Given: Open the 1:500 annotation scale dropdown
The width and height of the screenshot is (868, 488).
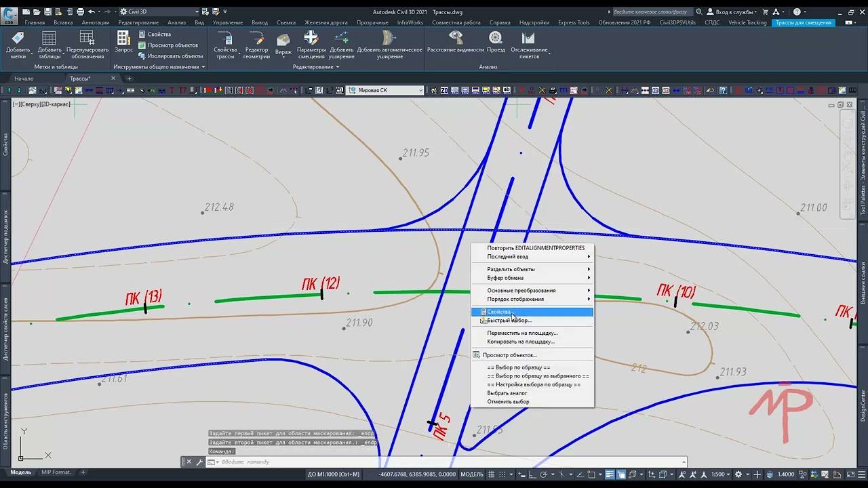Looking at the screenshot, I should click(722, 474).
